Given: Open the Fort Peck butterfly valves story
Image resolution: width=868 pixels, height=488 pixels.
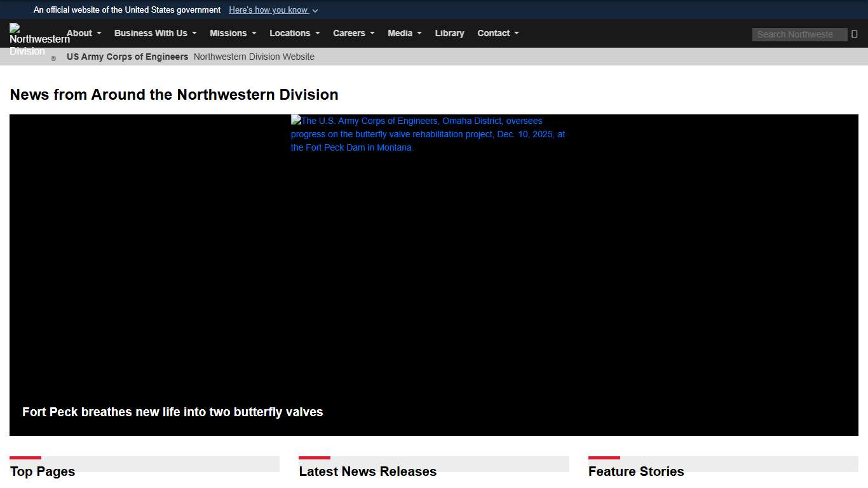Looking at the screenshot, I should [x=172, y=412].
